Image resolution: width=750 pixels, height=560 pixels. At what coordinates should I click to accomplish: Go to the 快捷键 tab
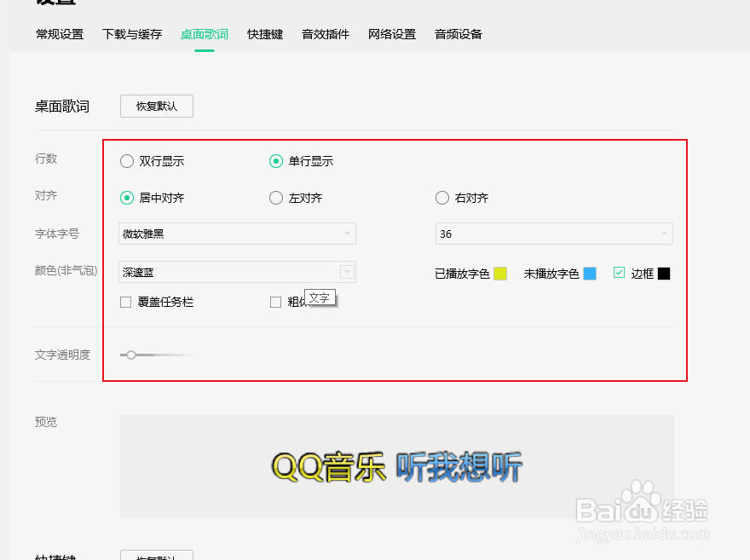coord(265,34)
